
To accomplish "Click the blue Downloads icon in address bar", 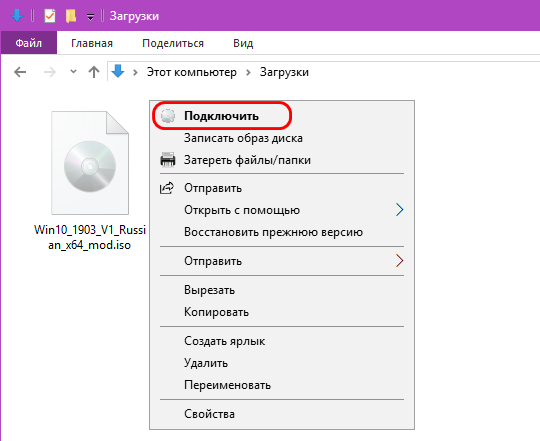I will pyautogui.click(x=118, y=71).
